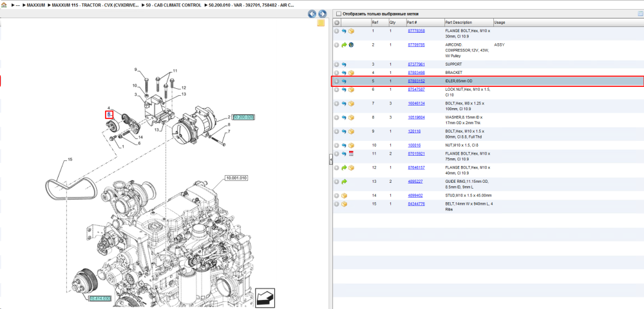Screen dimensions: 644x309
Task: Open part number link for LOCK NUT
Action: (x=416, y=89)
